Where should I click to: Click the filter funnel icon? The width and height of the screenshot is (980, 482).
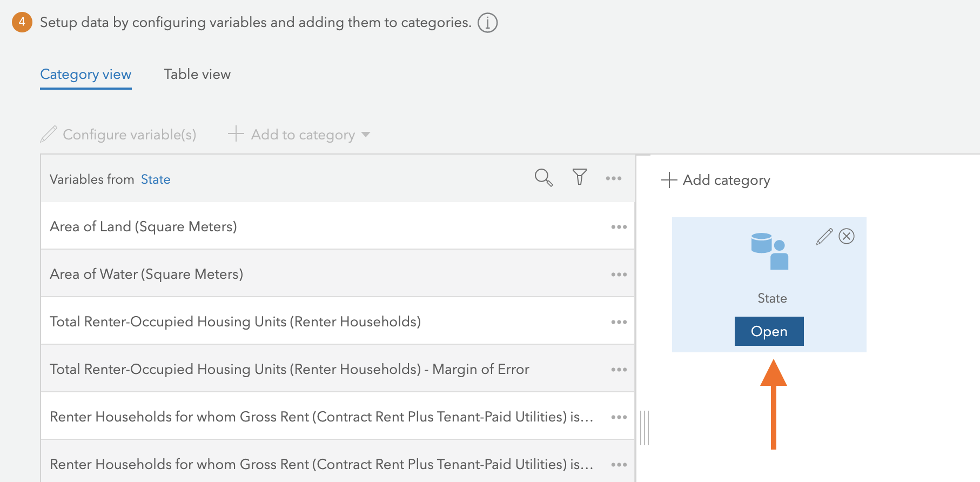click(x=579, y=177)
